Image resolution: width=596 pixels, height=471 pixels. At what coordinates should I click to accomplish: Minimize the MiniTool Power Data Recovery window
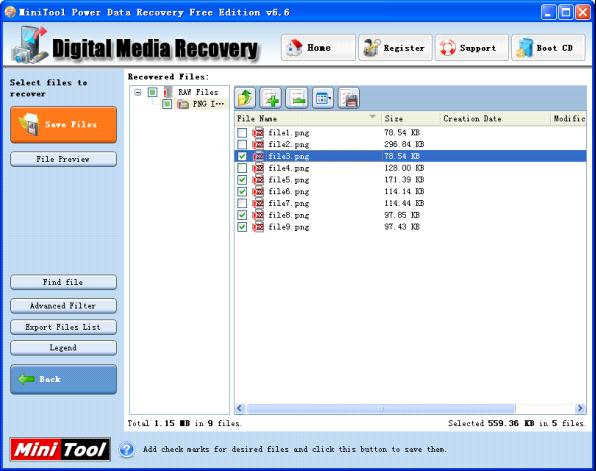(548, 13)
